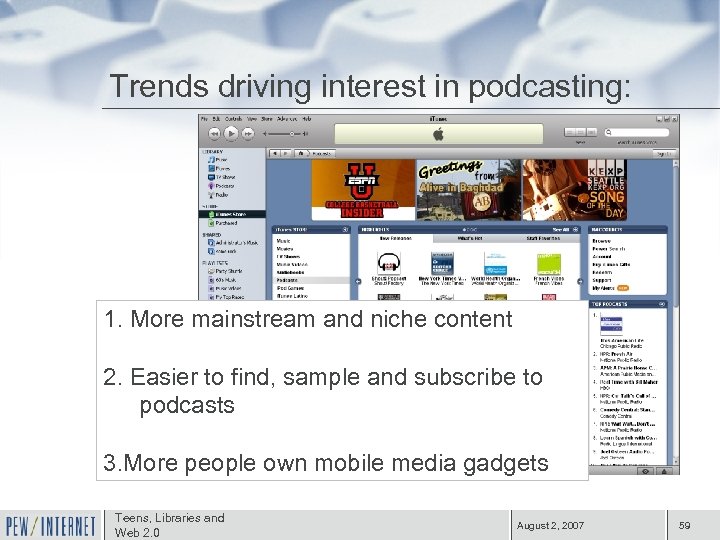Image resolution: width=720 pixels, height=540 pixels.
Task: Open the Advanced menu
Action: (287, 118)
